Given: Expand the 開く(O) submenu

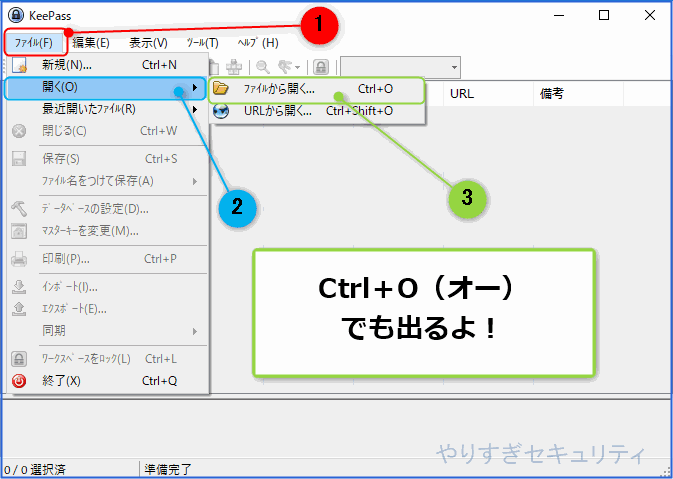Looking at the screenshot, I should pos(106,87).
